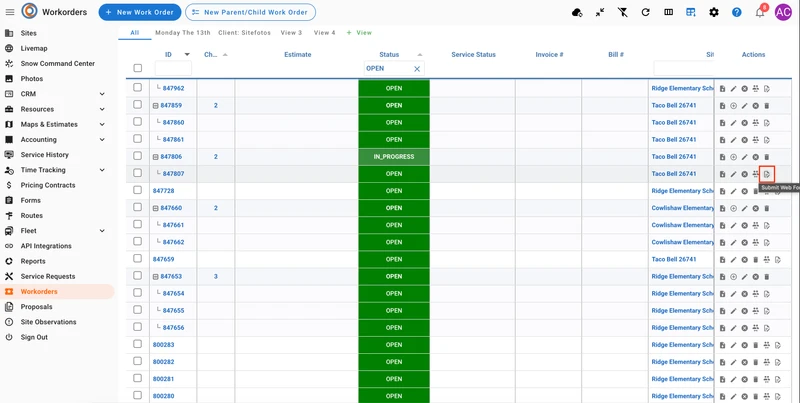
Task: Open Service Requests in sidebar
Action: pos(48,276)
